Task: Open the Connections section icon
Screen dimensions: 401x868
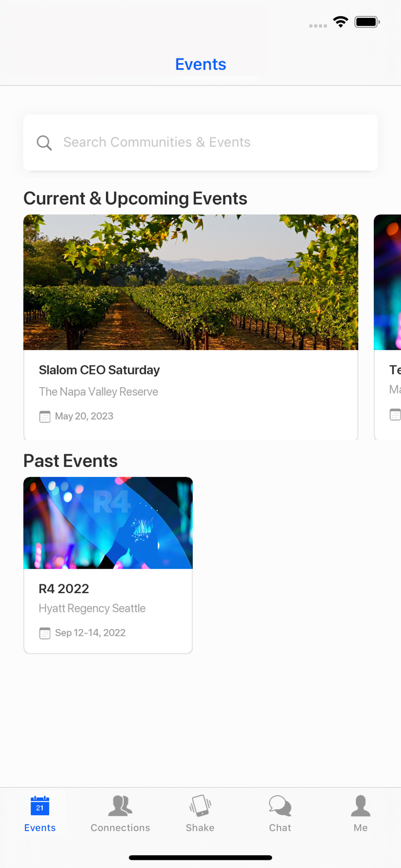Action: point(120,804)
